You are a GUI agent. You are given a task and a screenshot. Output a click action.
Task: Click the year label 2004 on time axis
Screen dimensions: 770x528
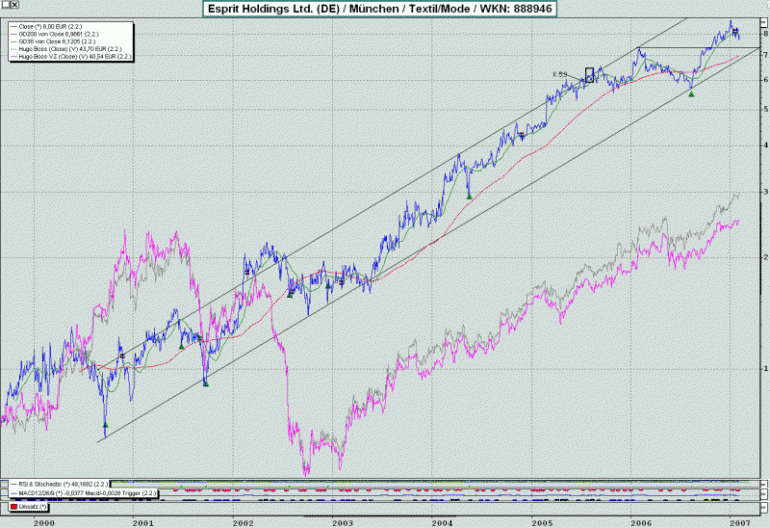(x=442, y=523)
